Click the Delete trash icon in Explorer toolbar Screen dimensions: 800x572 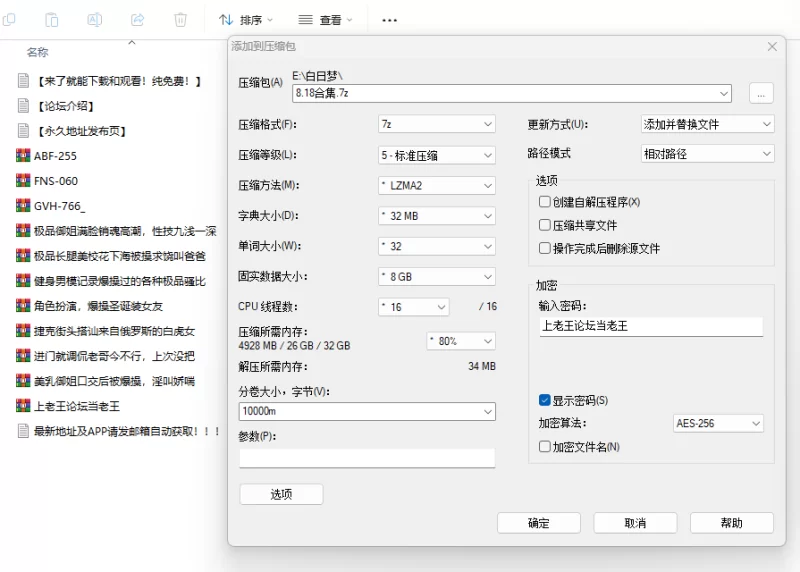[180, 20]
